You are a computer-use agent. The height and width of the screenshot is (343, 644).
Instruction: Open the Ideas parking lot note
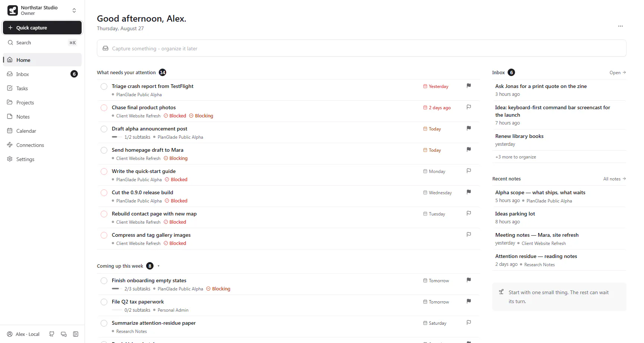pyautogui.click(x=559, y=217)
